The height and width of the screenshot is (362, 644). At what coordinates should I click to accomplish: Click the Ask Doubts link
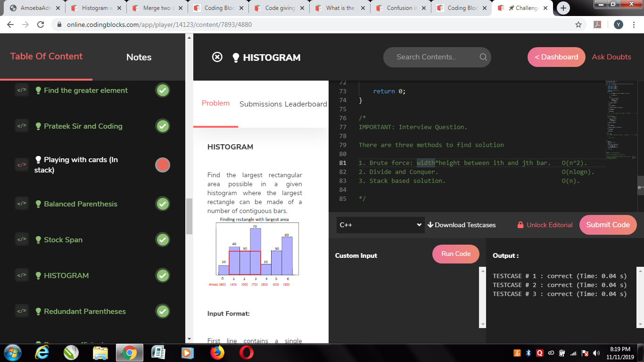[611, 57]
